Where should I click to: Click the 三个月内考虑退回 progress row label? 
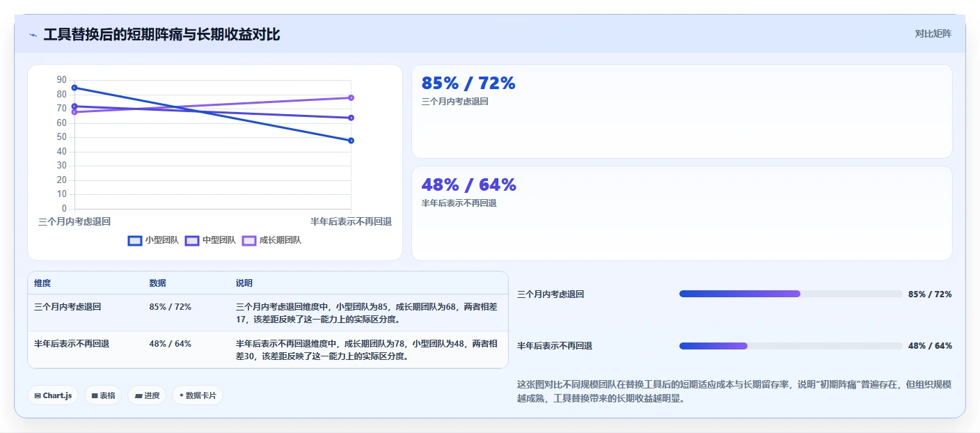point(551,294)
